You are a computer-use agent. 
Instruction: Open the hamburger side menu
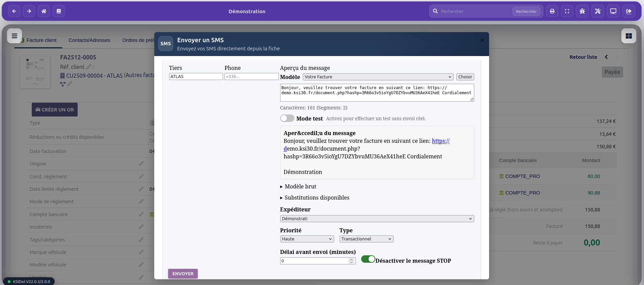pos(15,36)
